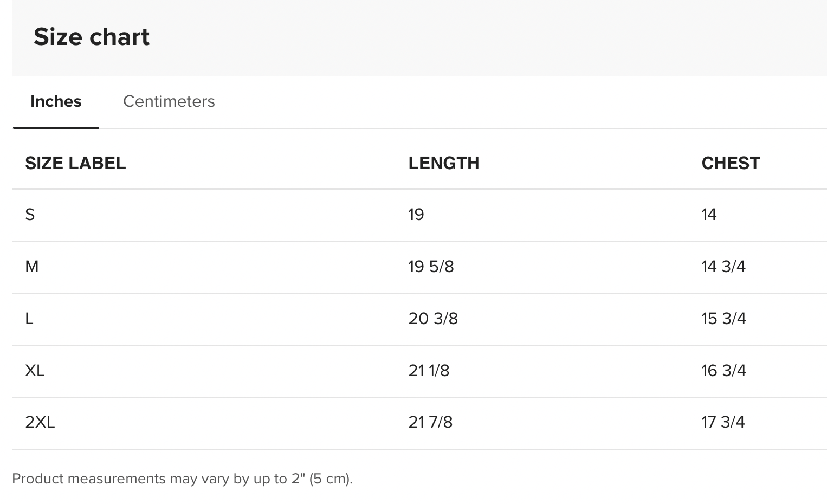The image size is (827, 504).
Task: Select the S size row label
Action: click(30, 215)
